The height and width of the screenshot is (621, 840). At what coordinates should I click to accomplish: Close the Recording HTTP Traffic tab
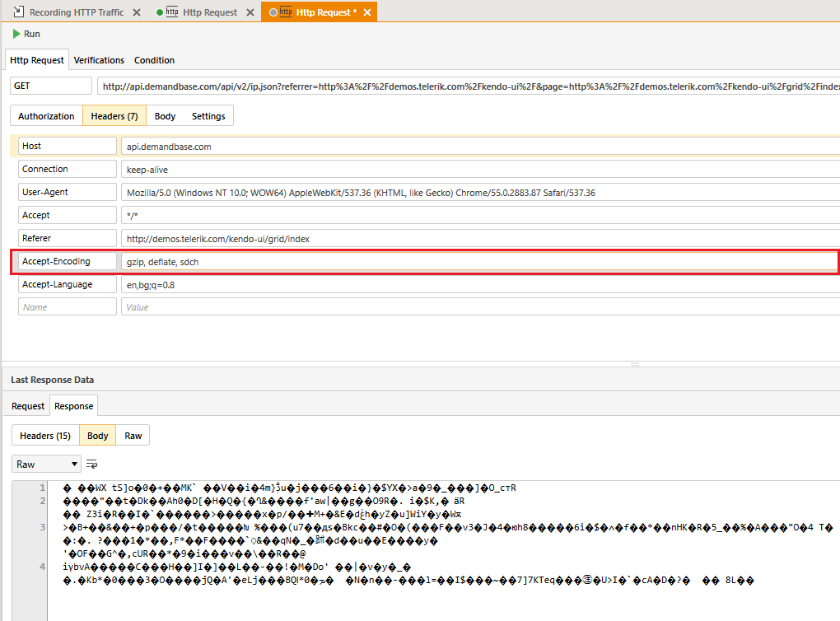coord(137,12)
